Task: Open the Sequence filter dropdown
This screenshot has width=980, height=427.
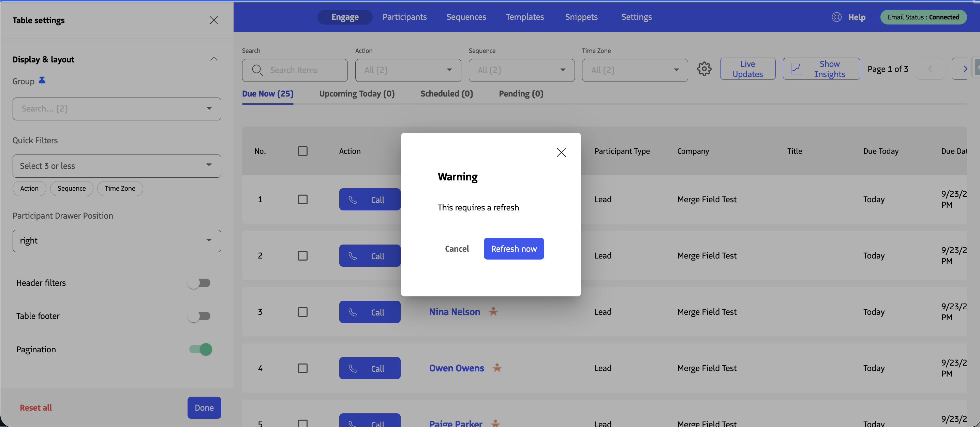Action: 522,70
